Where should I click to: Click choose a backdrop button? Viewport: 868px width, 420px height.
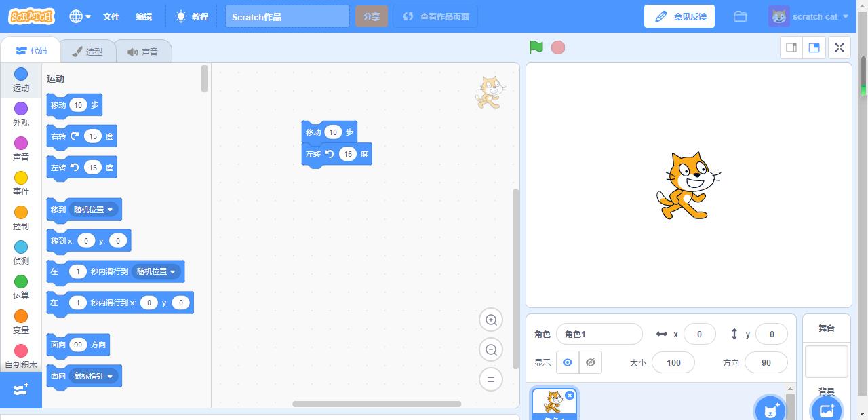point(827,410)
